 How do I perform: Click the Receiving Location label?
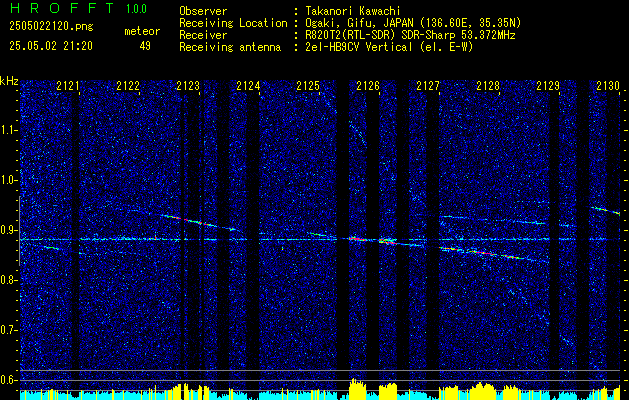(x=233, y=23)
